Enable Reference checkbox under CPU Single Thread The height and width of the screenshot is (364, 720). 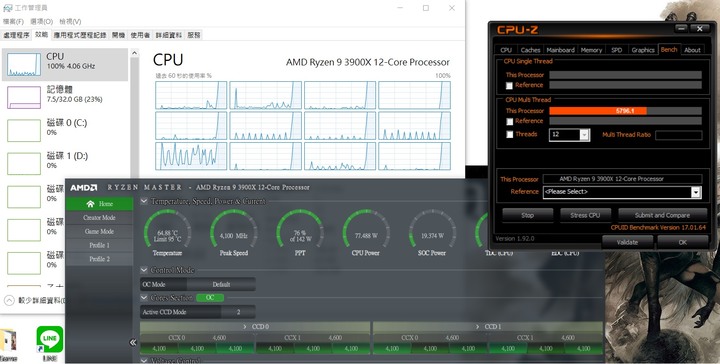click(509, 85)
